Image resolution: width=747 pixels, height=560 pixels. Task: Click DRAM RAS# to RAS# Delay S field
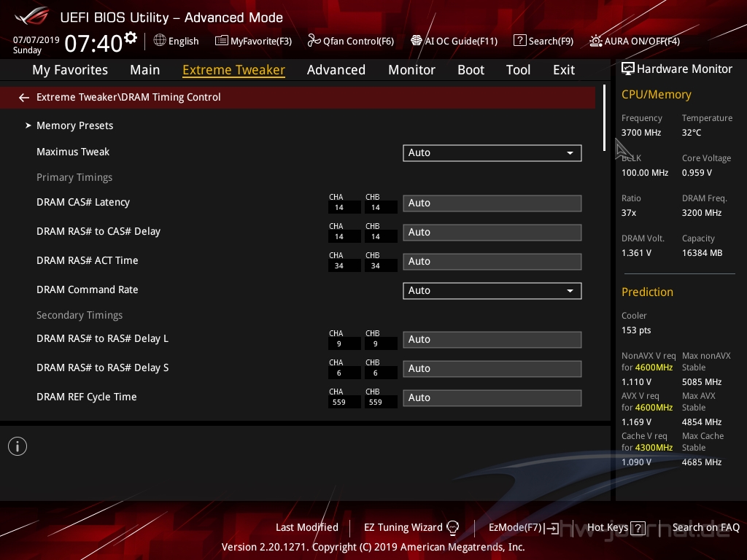[492, 368]
